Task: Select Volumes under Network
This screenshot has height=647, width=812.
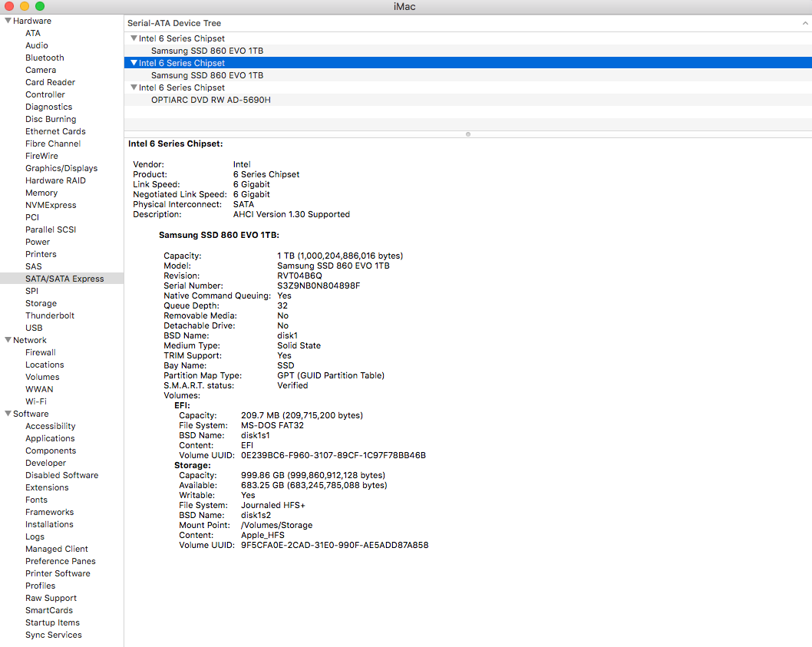Action: [42, 377]
